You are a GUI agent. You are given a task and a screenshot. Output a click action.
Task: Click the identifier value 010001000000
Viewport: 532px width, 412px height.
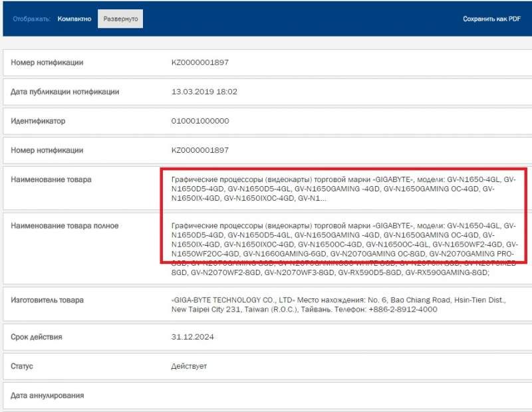(200, 121)
